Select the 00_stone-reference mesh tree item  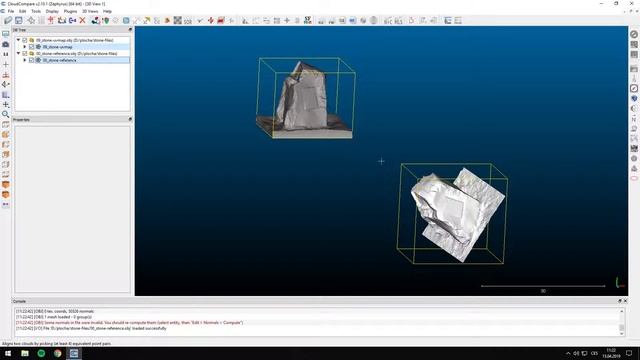[x=60, y=60]
